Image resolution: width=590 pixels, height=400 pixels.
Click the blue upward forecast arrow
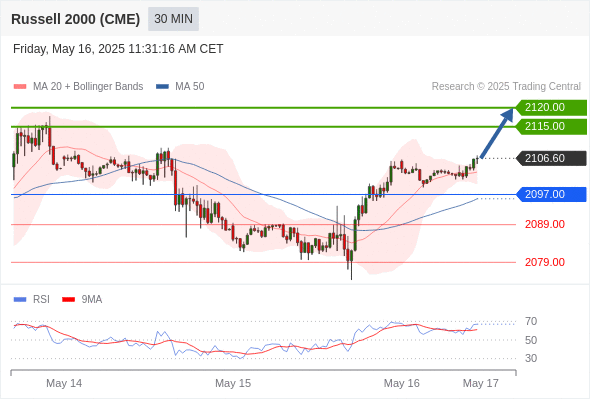coord(497,133)
